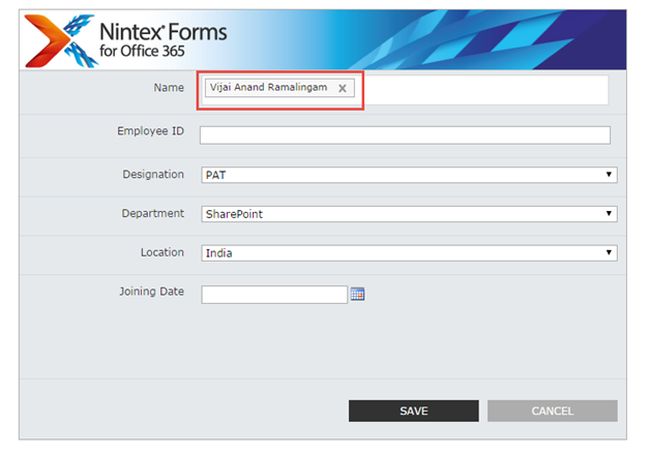Click the Name label
This screenshot has height=455, width=650.
(169, 87)
